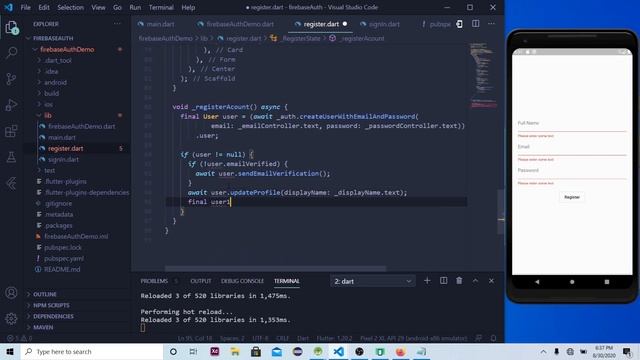Open the Search view in activity bar
The width and height of the screenshot is (640, 360).
point(11,52)
